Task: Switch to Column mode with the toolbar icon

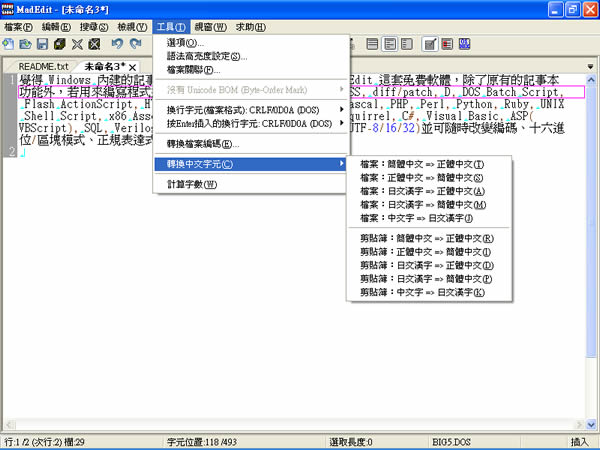Action: (448, 45)
